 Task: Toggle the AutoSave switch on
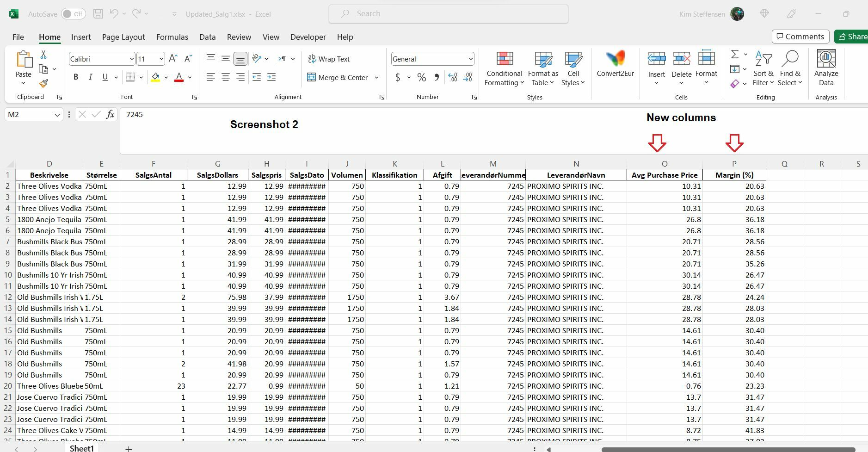click(x=72, y=14)
